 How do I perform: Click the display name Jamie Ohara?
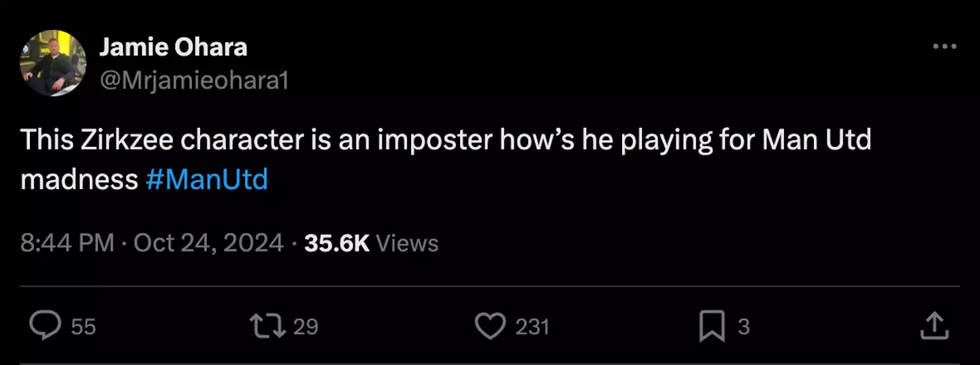click(x=173, y=48)
